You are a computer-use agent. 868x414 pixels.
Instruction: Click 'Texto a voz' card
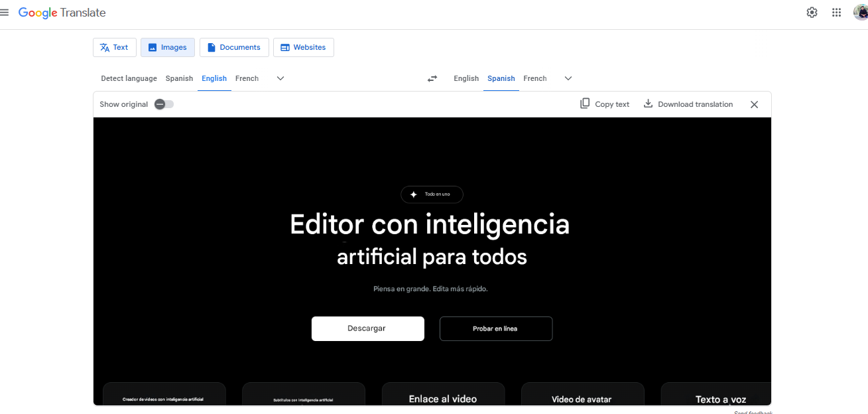pos(716,394)
